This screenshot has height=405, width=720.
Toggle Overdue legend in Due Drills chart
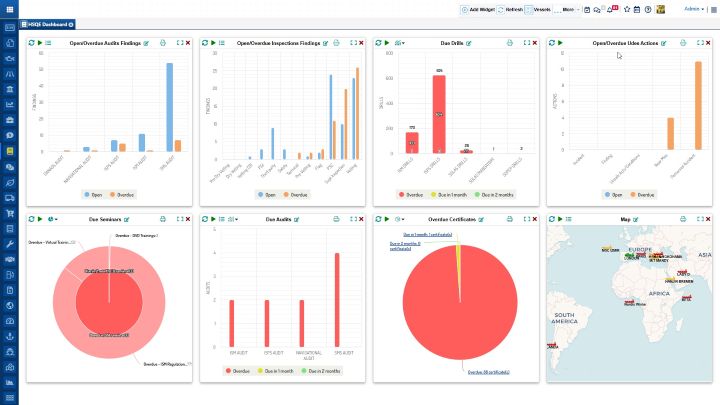coord(403,194)
